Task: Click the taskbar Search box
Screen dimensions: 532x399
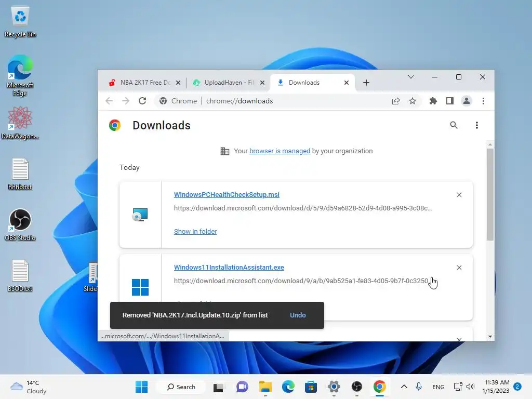Action: pos(181,387)
